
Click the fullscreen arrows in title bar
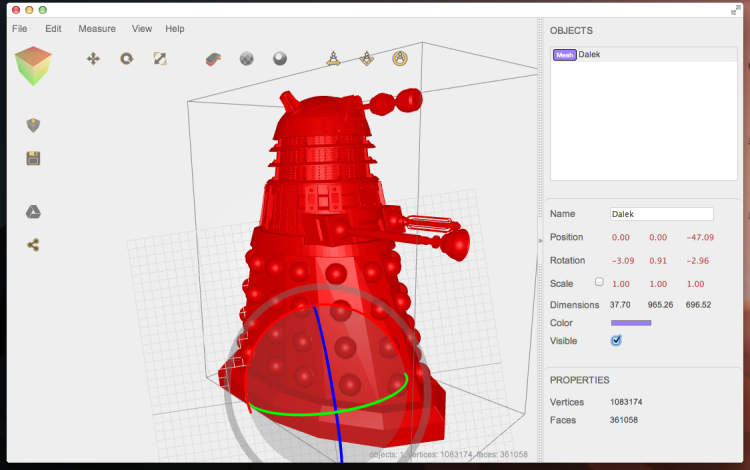pos(736,10)
